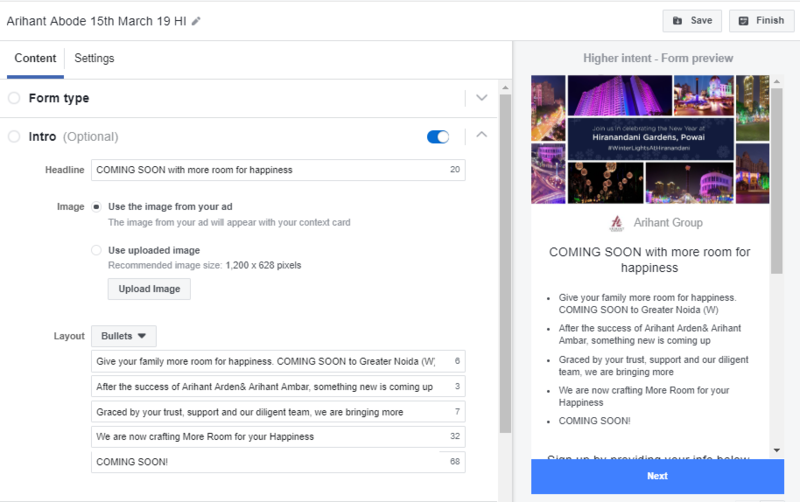This screenshot has height=502, width=800.
Task: Click the Arihant Group logo icon
Action: click(617, 223)
